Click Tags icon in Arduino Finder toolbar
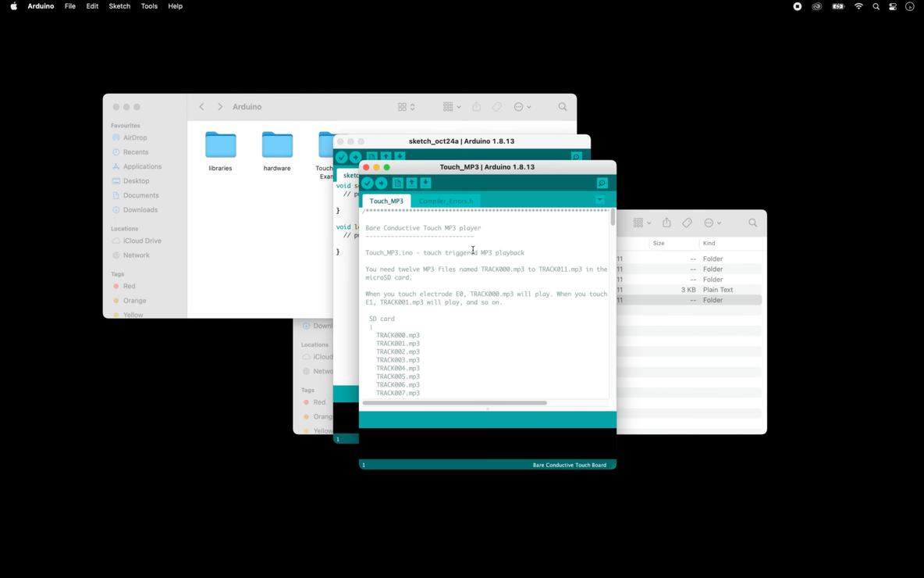 pos(497,107)
